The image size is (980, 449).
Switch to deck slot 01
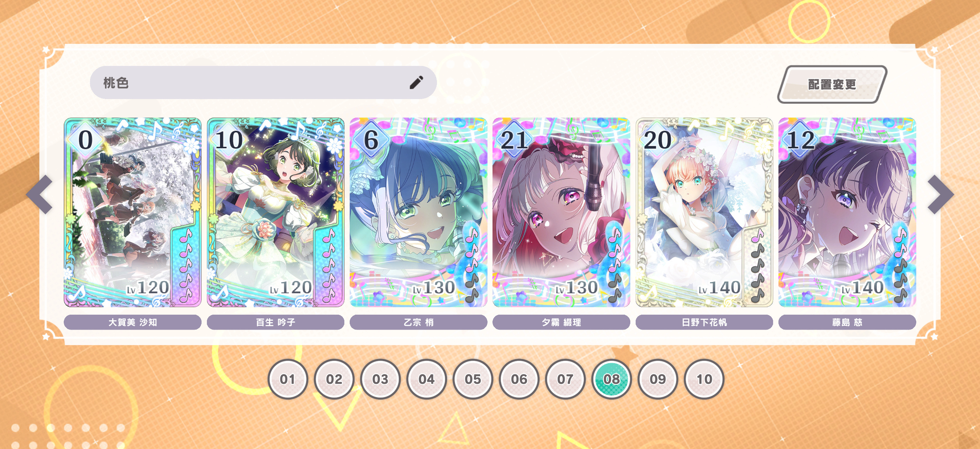(288, 379)
